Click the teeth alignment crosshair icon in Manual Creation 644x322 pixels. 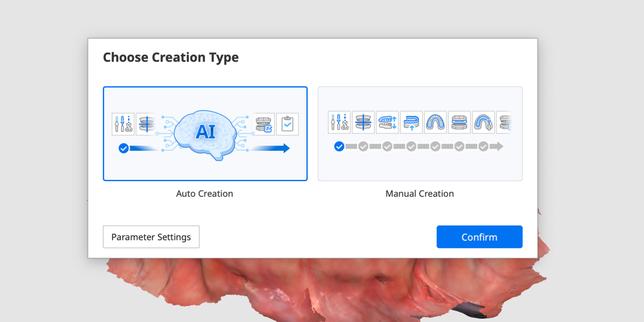tap(363, 122)
